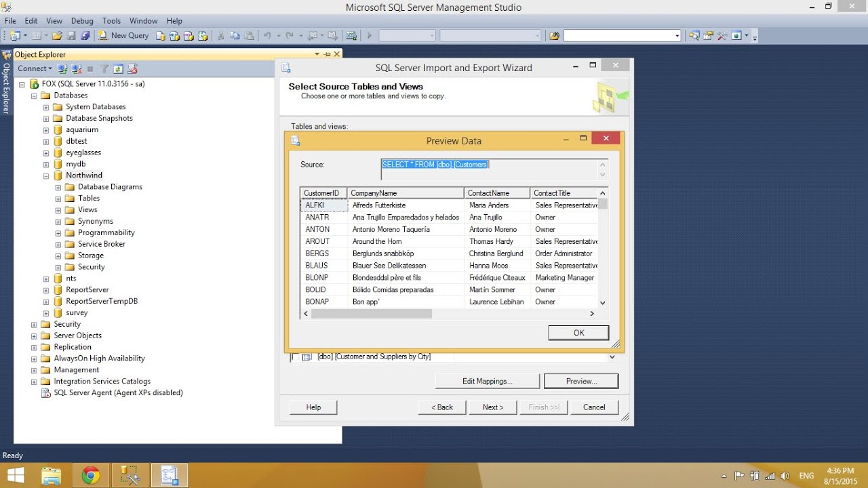This screenshot has height=488, width=868.
Task: Check the Customer and Suppliers by City checkbox
Action: (x=295, y=357)
